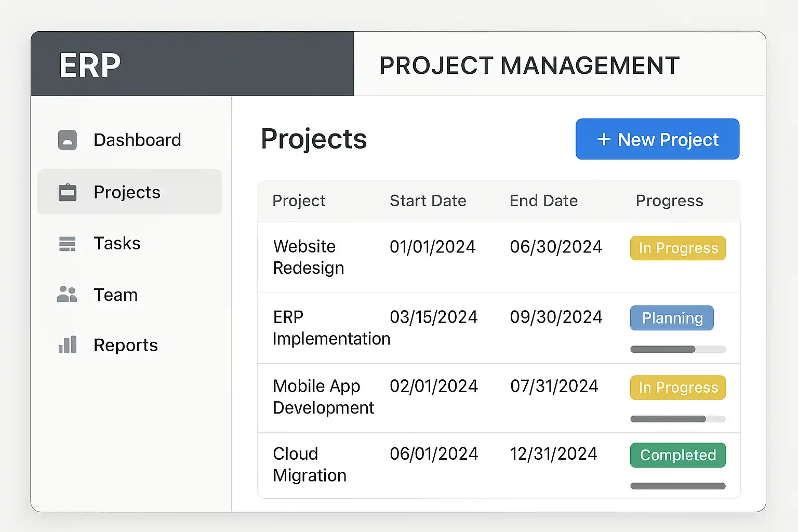Click the Reports bar chart icon
Image resolution: width=798 pixels, height=532 pixels.
(68, 345)
